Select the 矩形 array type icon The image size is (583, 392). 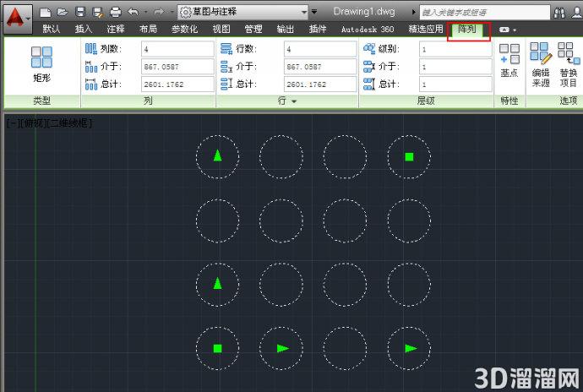(41, 64)
